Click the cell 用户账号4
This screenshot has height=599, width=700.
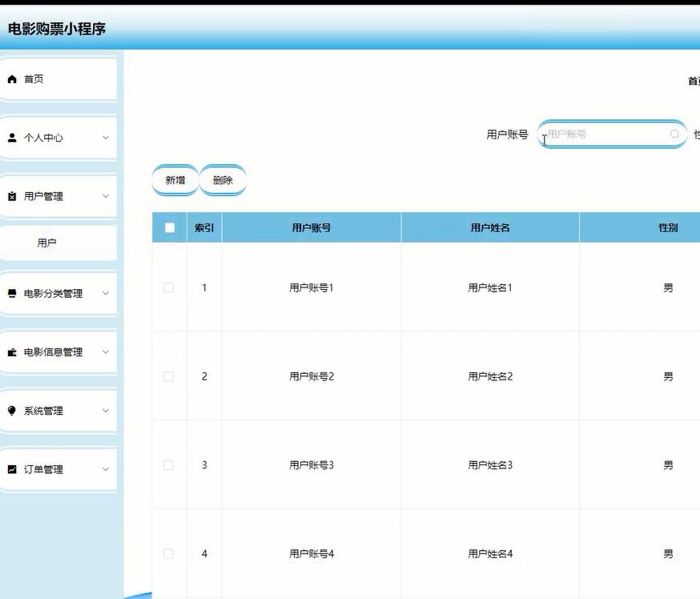[x=312, y=554]
